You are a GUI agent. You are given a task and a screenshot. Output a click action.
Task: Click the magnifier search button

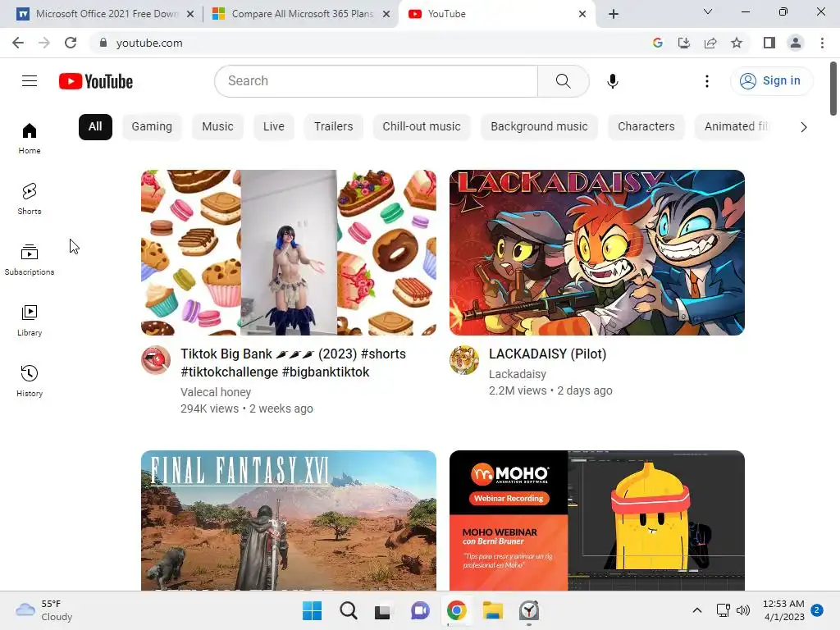point(563,81)
